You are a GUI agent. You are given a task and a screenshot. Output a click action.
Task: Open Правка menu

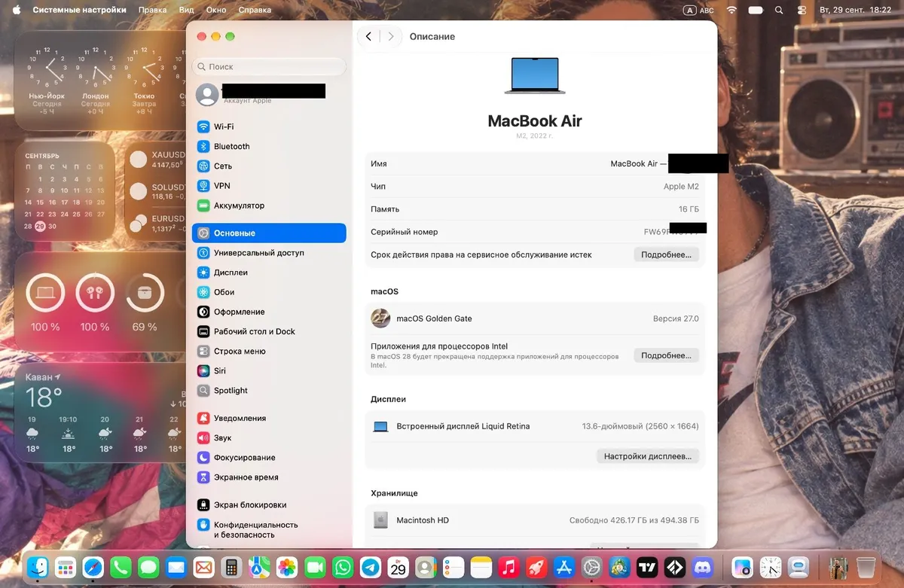tap(153, 11)
